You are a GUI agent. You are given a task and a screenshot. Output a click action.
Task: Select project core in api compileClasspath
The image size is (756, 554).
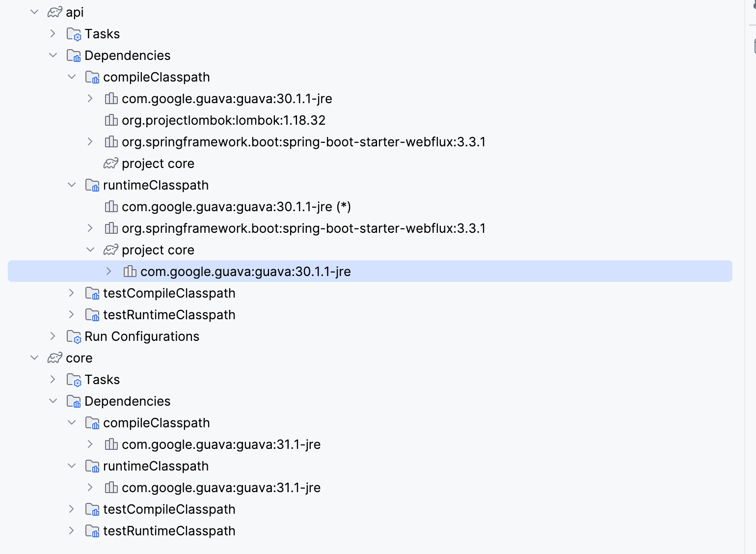370,163
